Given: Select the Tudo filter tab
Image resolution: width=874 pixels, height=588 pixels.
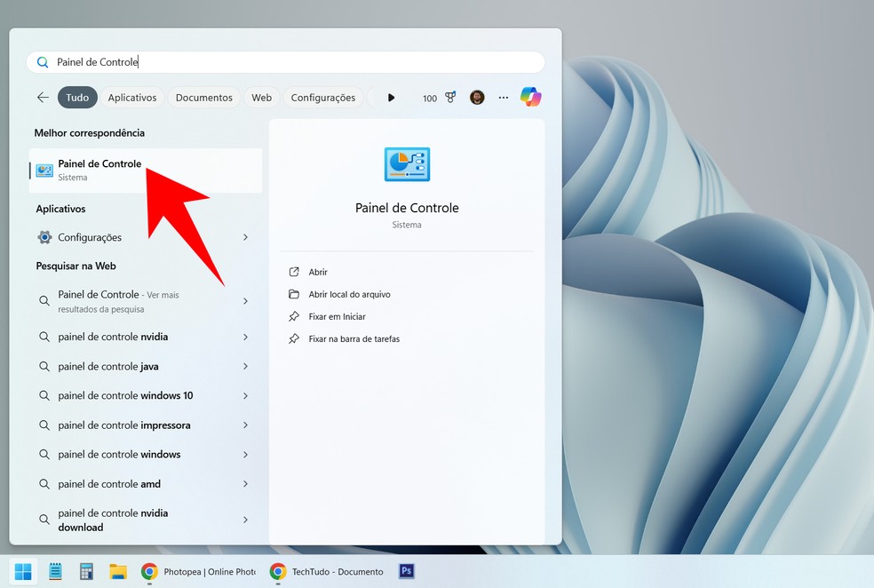Looking at the screenshot, I should coord(77,98).
